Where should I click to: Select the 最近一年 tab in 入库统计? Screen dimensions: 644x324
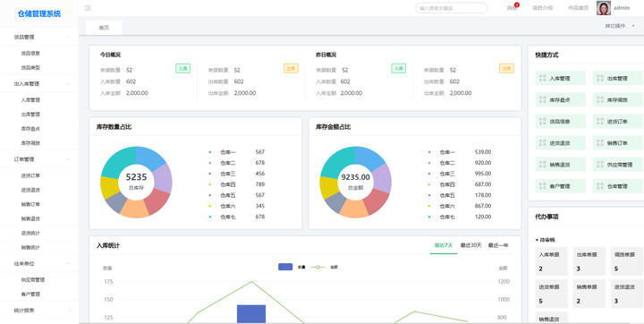(x=498, y=245)
